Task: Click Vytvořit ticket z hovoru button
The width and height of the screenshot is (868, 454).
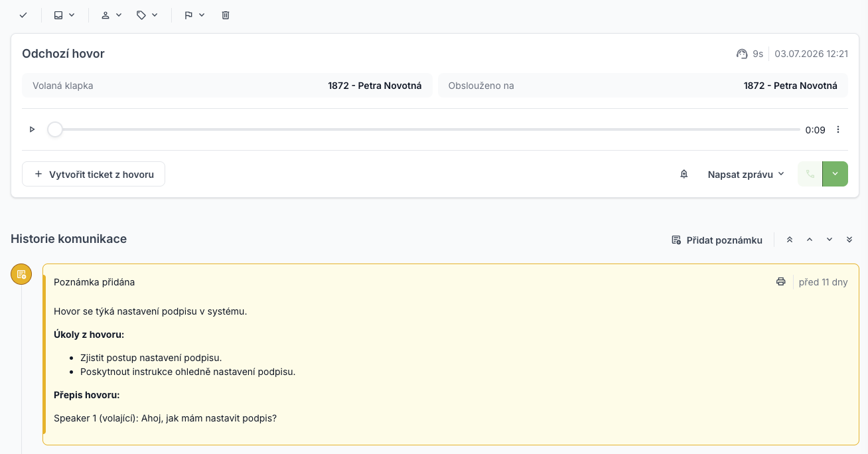Action: (94, 174)
